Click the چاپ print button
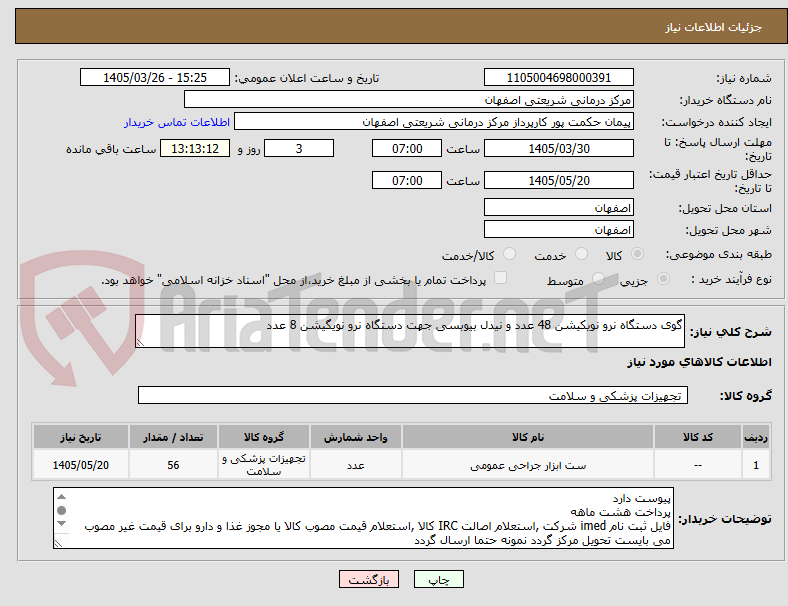Image resolution: width=788 pixels, height=606 pixels. point(439,579)
